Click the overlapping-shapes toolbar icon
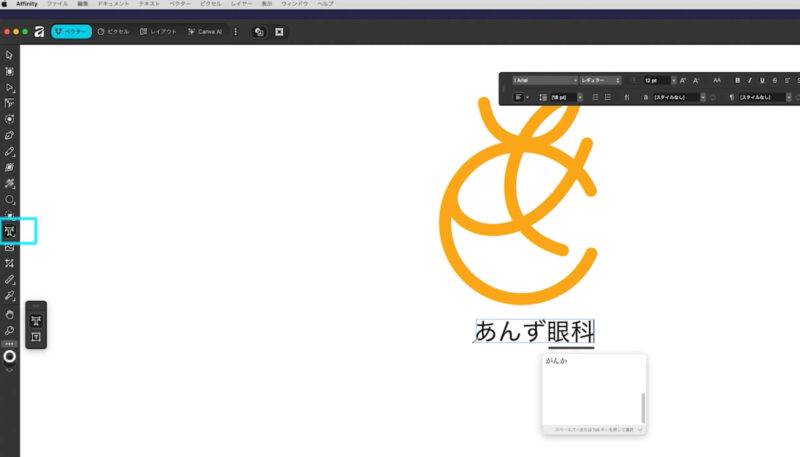This screenshot has width=800, height=457. pos(259,32)
